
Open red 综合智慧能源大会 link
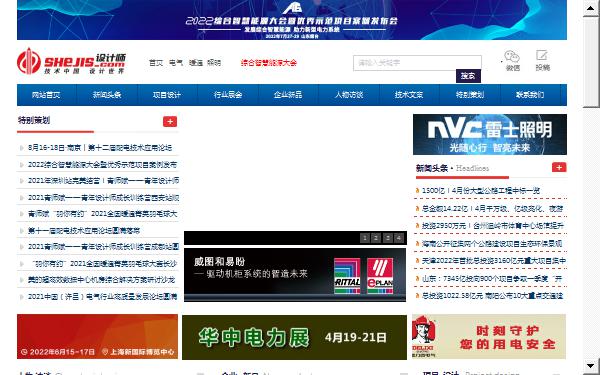point(269,63)
